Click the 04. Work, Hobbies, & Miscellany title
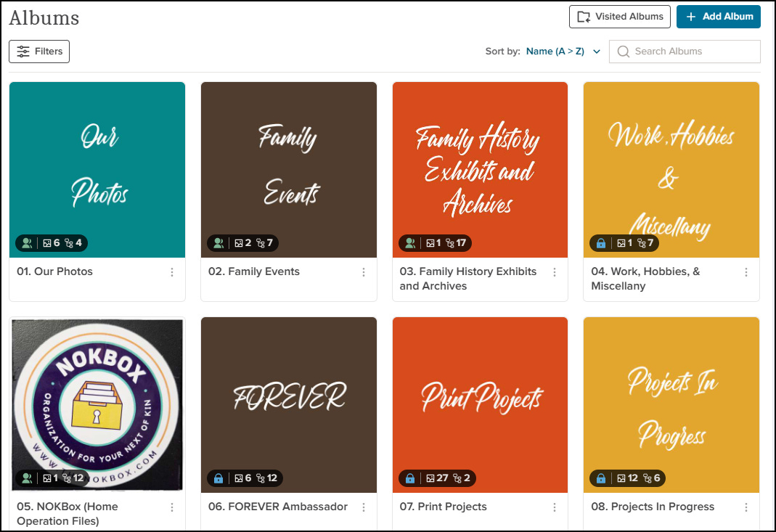This screenshot has height=532, width=776. click(x=645, y=279)
